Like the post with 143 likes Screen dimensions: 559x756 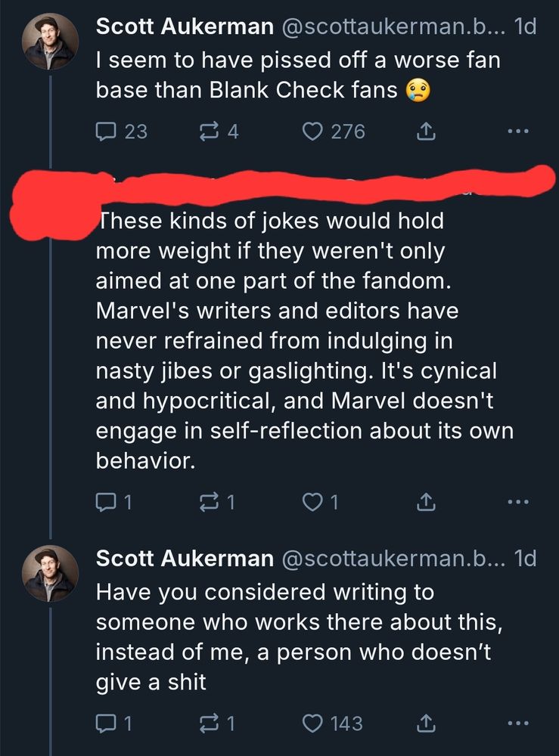(312, 723)
